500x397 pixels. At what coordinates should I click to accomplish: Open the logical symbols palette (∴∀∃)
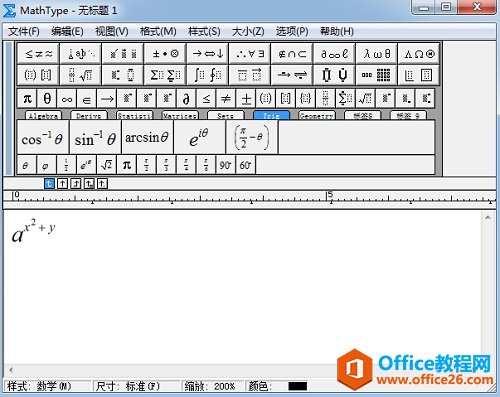point(250,54)
